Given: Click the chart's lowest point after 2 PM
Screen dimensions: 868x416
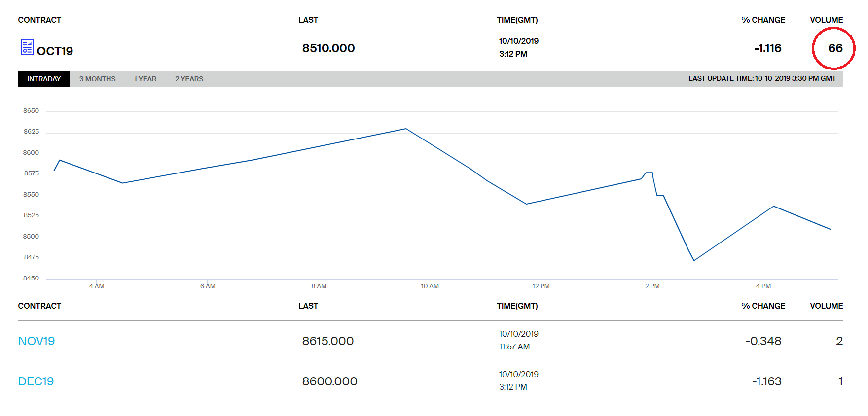Looking at the screenshot, I should point(694,260).
